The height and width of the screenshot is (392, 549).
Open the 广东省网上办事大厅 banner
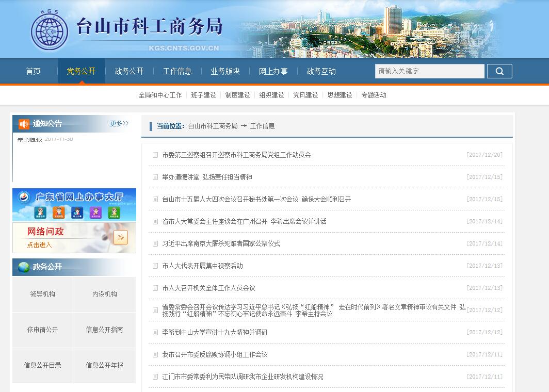[74, 205]
